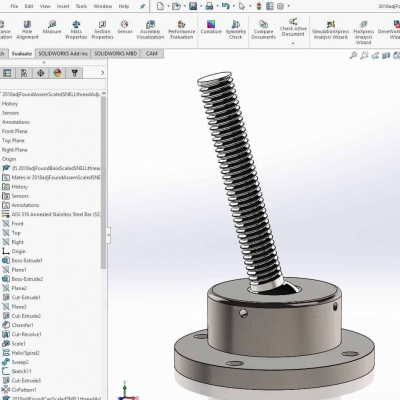400x400 pixels.
Task: Open the File menu
Action: coord(14,6)
